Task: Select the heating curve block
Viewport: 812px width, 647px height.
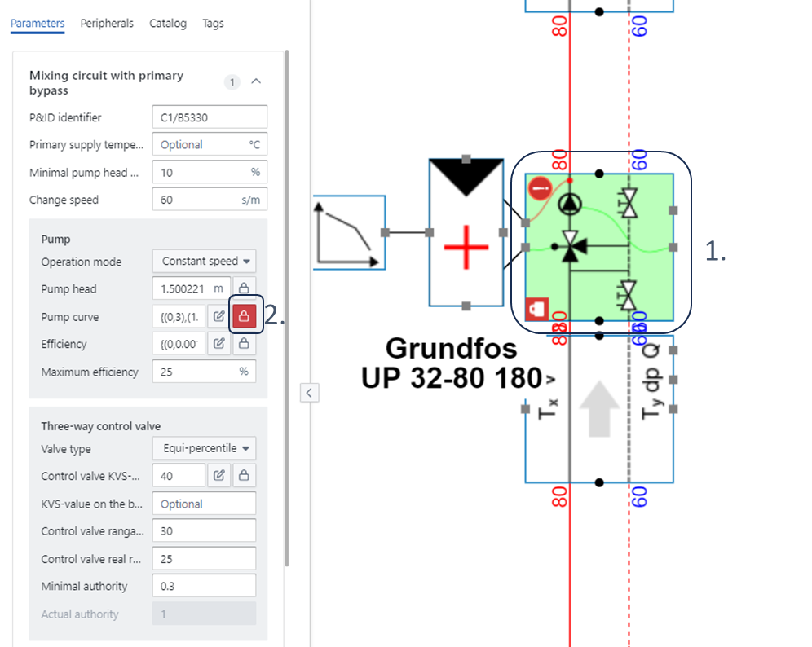Action: point(349,233)
